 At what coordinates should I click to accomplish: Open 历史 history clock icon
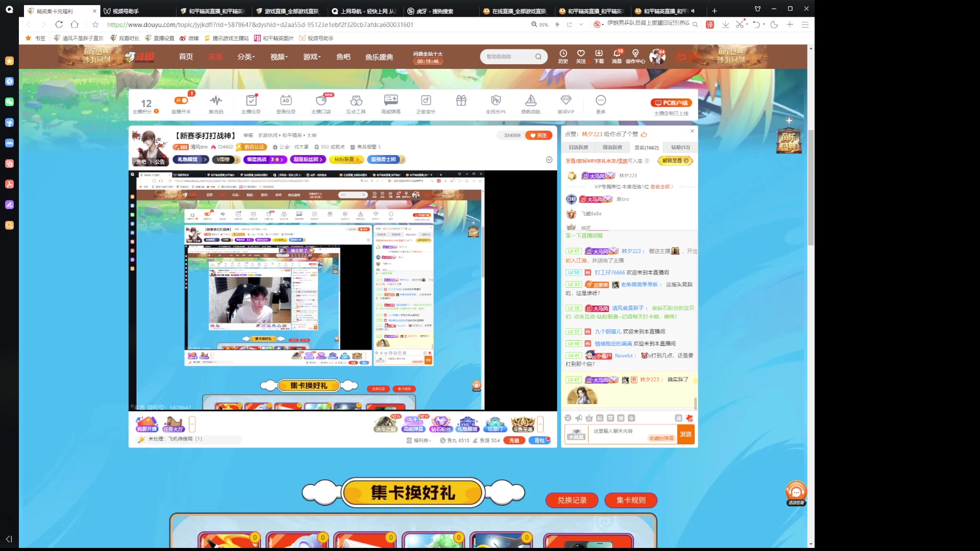pyautogui.click(x=563, y=56)
